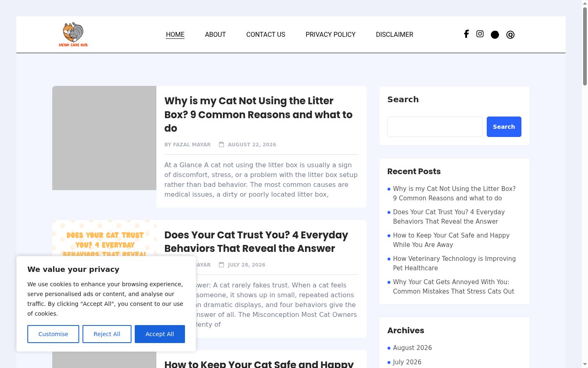Open the main 'Does Your Cat Trust You?' headline
588x368 pixels.
256,242
